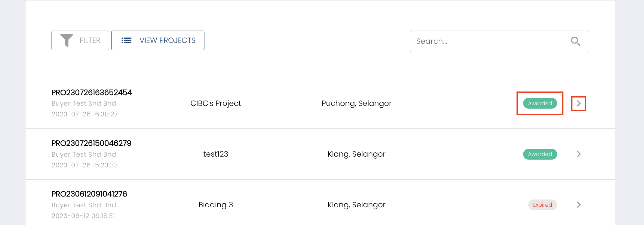This screenshot has height=225, width=644.
Task: Open project ID PRO230726163652454
Action: point(92,92)
